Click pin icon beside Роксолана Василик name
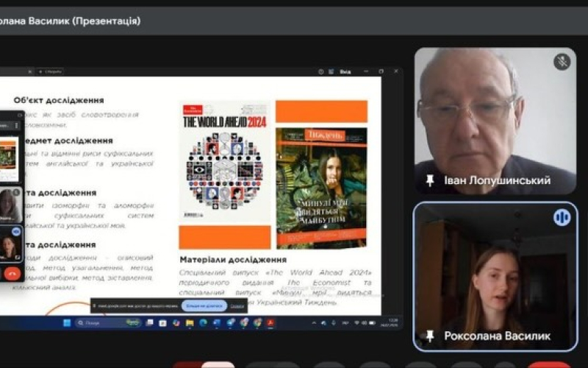This screenshot has width=588, height=368. tap(430, 336)
